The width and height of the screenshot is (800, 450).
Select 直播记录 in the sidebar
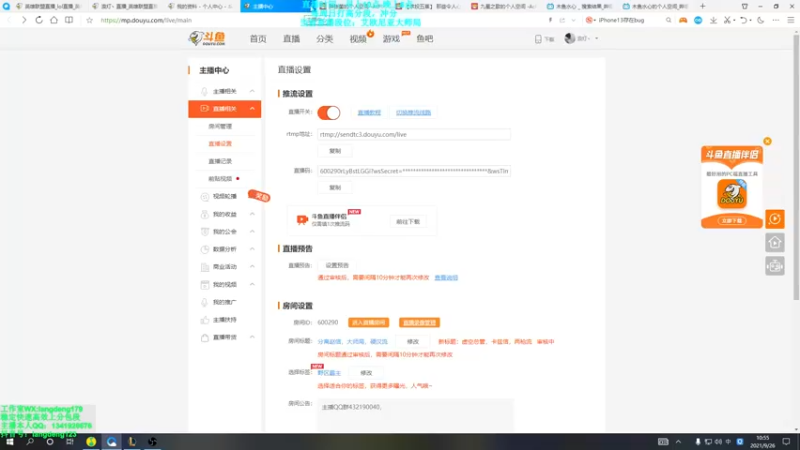tap(220, 161)
